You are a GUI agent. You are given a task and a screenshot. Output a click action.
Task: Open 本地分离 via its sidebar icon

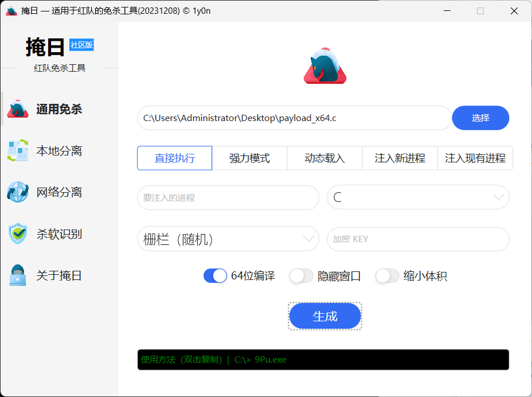(x=18, y=151)
